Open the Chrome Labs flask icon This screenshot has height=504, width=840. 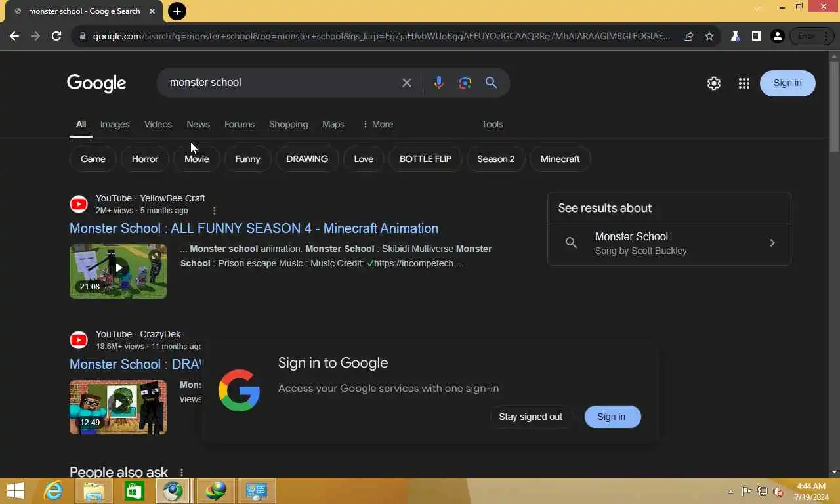point(736,36)
